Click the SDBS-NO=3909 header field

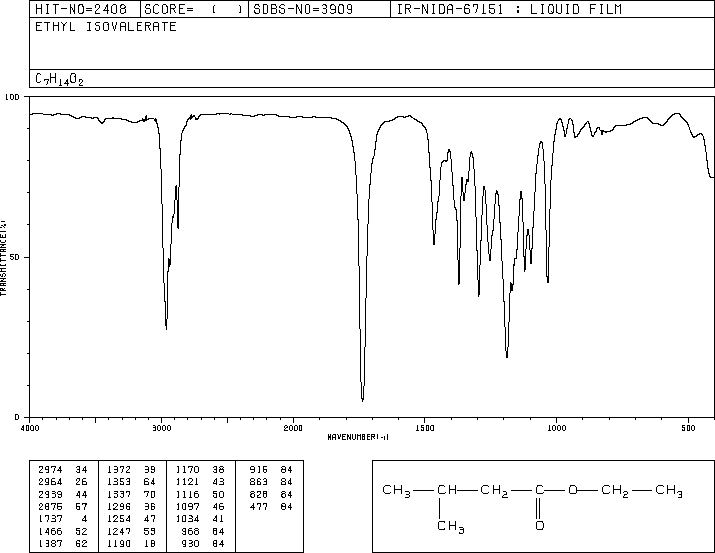point(319,9)
